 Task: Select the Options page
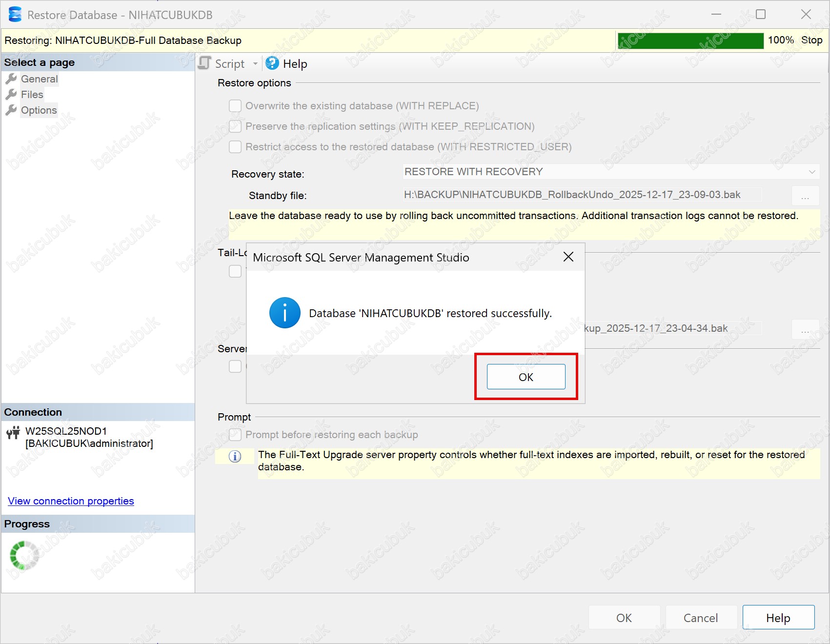[x=39, y=110]
